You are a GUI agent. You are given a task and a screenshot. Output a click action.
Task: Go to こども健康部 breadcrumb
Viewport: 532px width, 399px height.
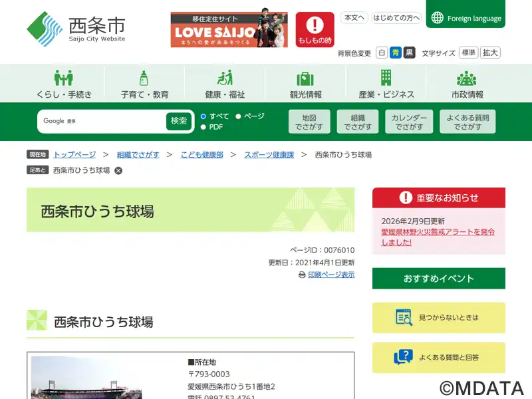tap(202, 155)
